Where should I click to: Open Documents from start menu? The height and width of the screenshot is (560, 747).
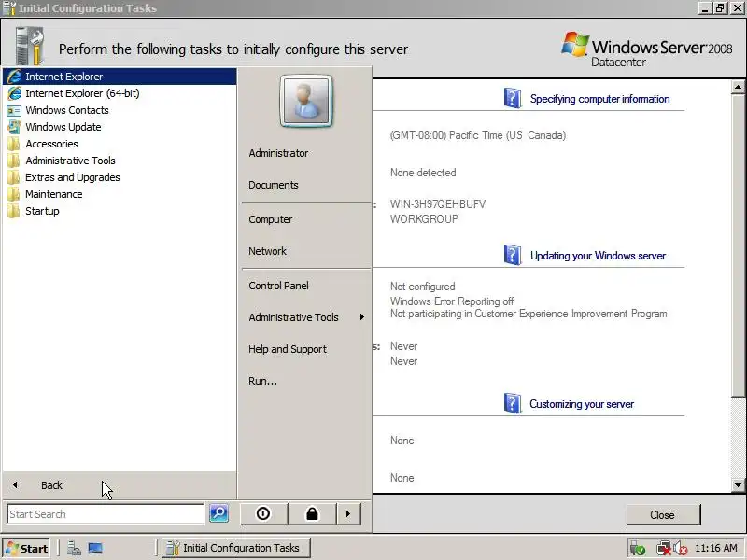[274, 185]
